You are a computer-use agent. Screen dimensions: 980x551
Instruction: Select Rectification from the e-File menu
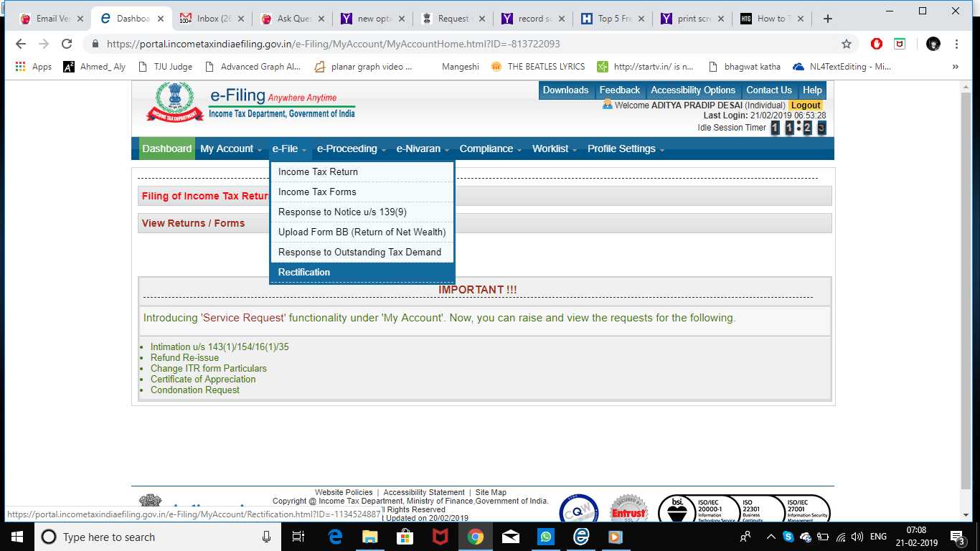coord(303,272)
